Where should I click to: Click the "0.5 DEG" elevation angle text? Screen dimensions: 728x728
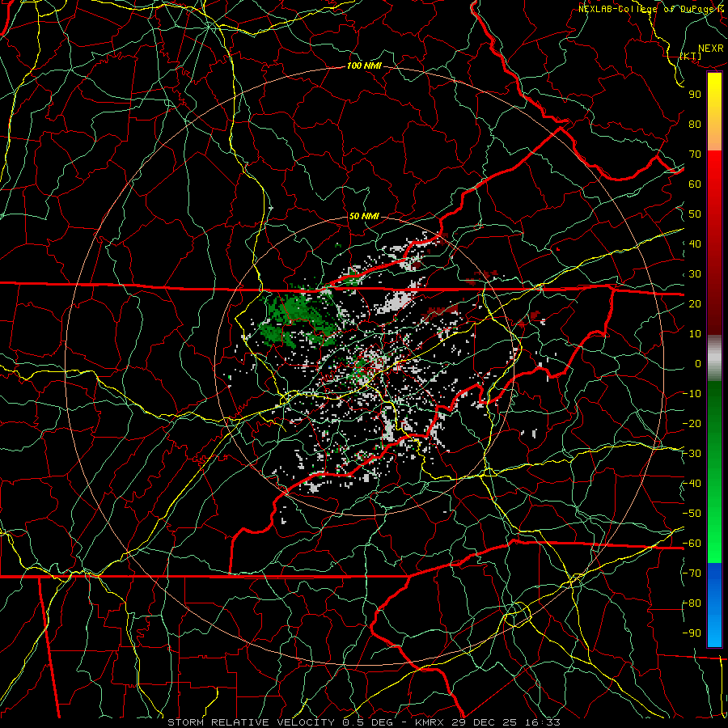click(x=367, y=722)
